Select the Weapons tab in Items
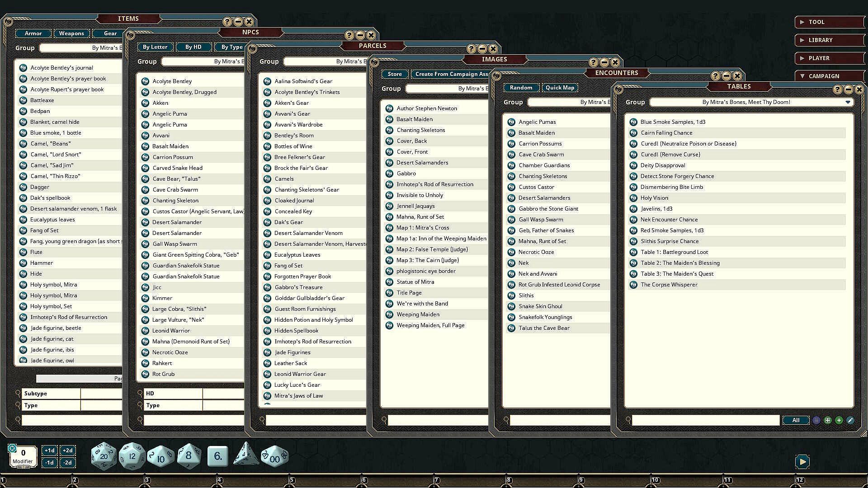Viewport: 868px width, 488px height. 71,33
